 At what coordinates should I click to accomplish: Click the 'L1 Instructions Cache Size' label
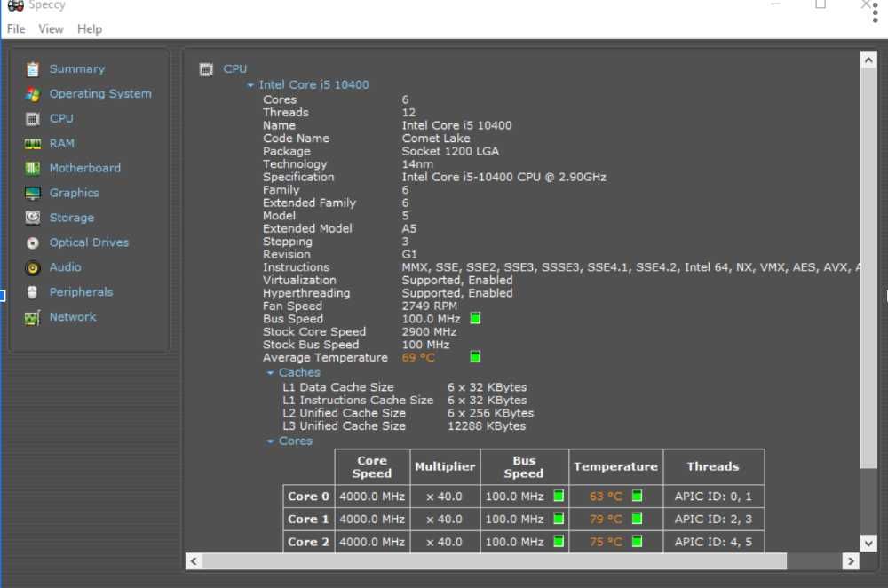[358, 401]
